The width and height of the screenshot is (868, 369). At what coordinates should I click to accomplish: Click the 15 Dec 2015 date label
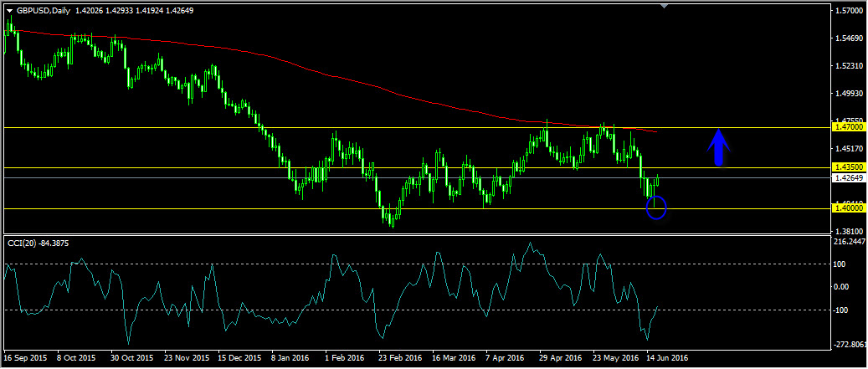tap(239, 358)
